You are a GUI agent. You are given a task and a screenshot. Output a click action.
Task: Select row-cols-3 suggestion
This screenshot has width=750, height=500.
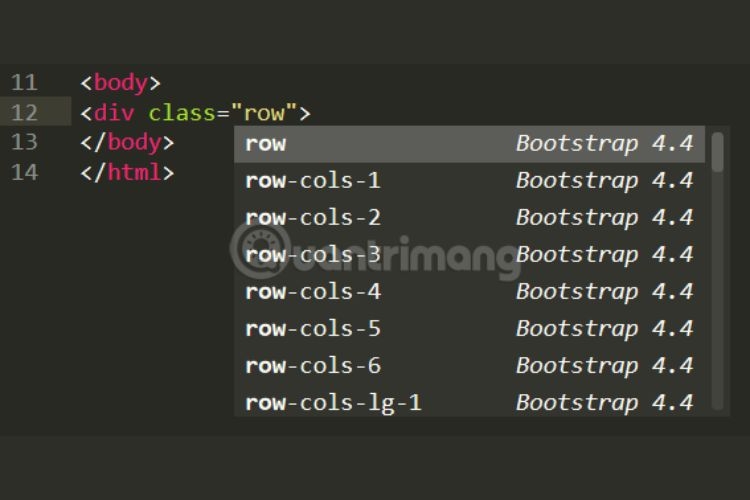point(469,255)
